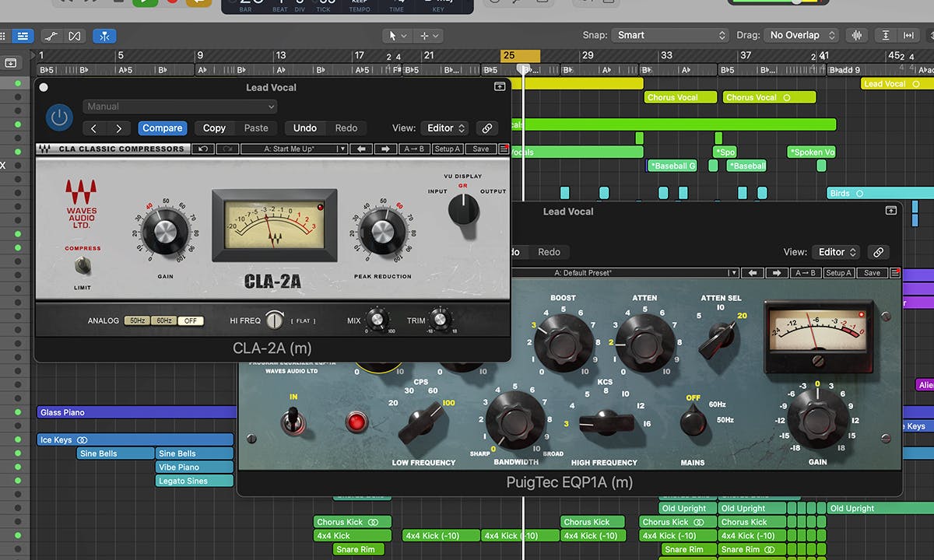Click the A→B button in CLA-2A
Viewport: 934px width, 560px height.
(414, 149)
